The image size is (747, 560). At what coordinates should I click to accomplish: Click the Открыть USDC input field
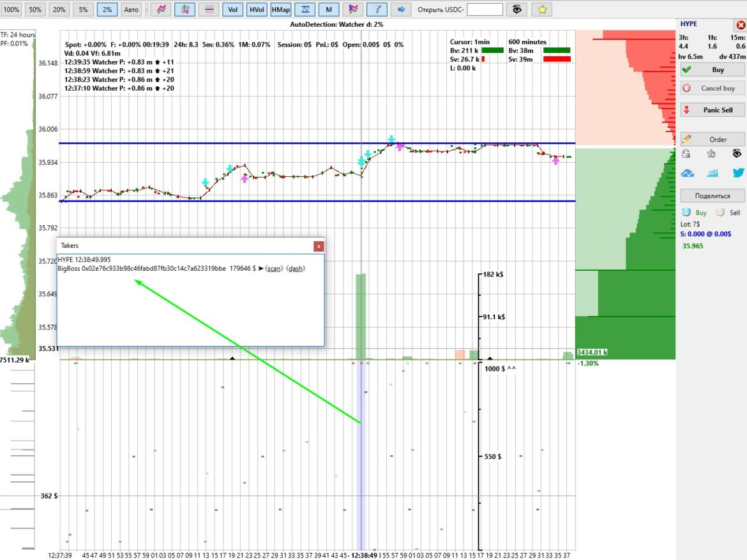coord(485,10)
